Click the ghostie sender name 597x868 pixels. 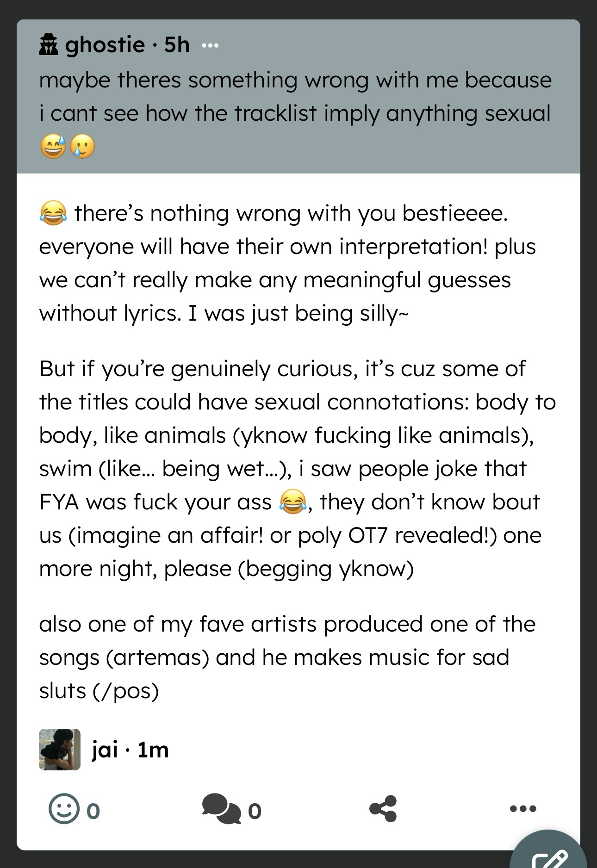pos(105,45)
